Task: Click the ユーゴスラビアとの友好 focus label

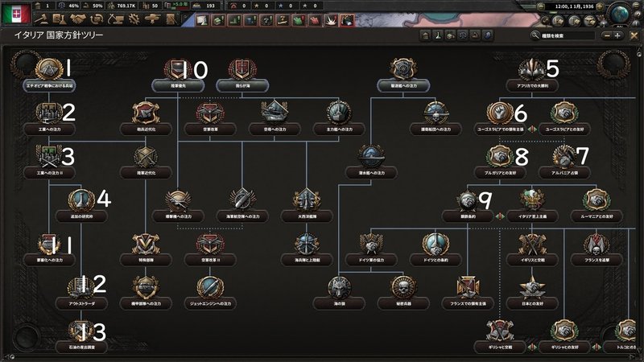Action: click(564, 130)
